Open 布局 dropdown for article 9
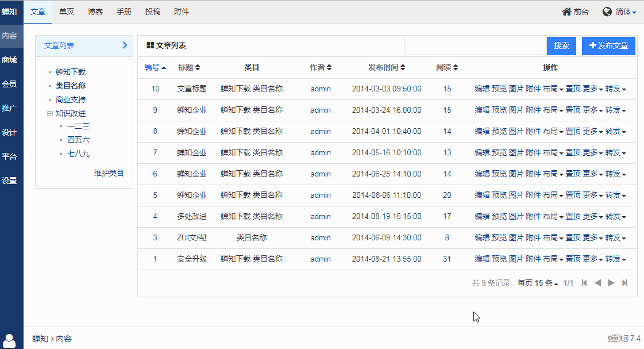This screenshot has width=644, height=349. click(553, 110)
